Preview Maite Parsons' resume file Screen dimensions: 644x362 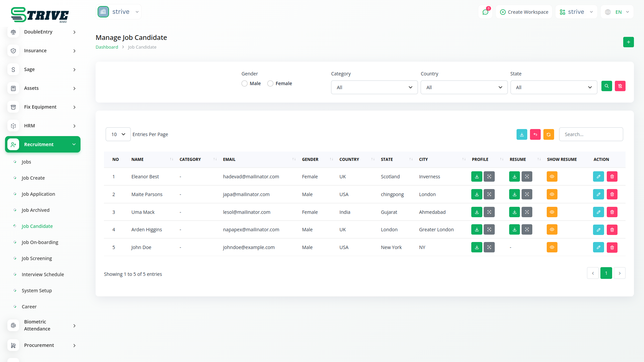point(527,194)
